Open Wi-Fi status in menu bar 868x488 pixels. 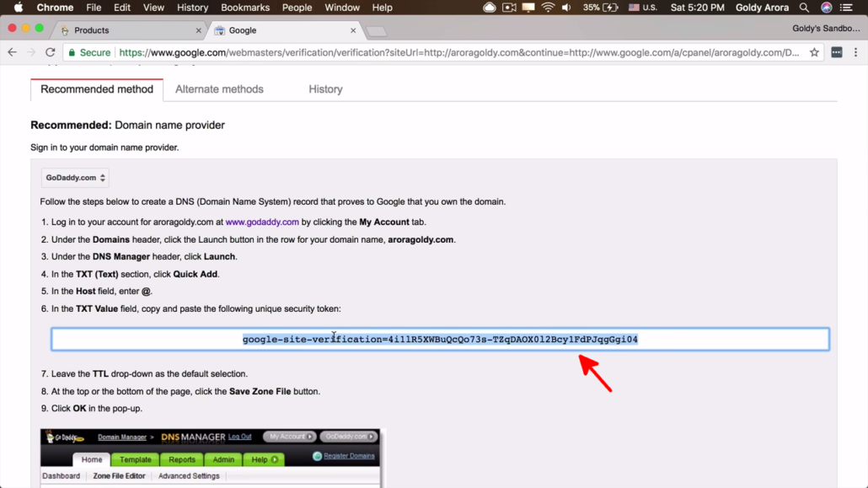coord(548,8)
